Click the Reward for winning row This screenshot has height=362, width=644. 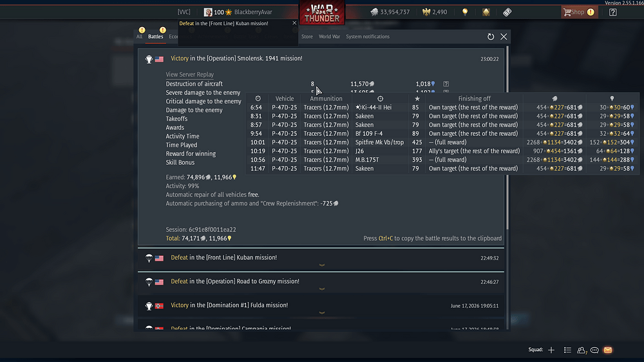coord(191,154)
